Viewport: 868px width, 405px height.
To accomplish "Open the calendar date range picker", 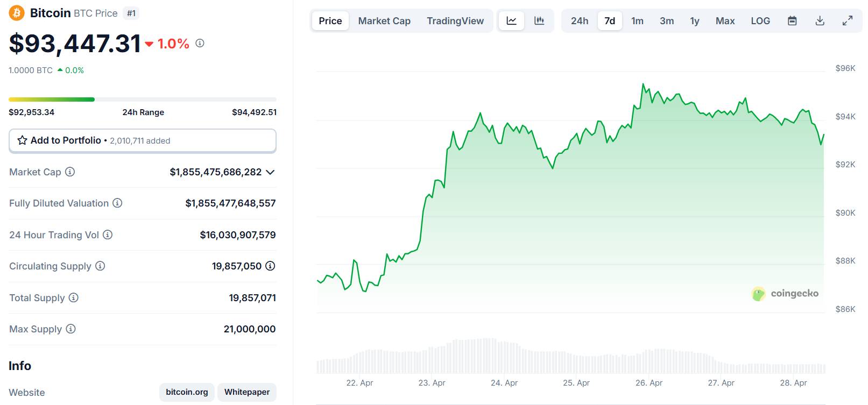I will point(792,21).
